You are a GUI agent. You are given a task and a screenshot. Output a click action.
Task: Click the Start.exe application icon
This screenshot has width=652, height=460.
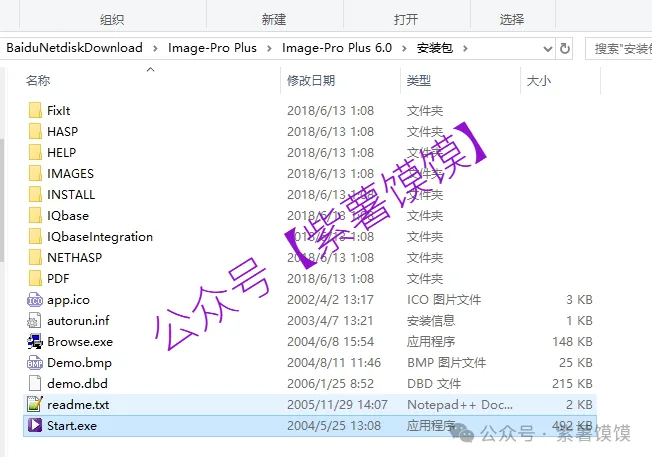34,426
